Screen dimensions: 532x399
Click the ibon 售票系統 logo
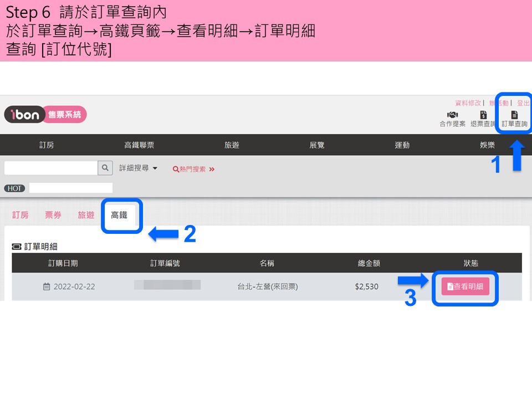tap(45, 114)
